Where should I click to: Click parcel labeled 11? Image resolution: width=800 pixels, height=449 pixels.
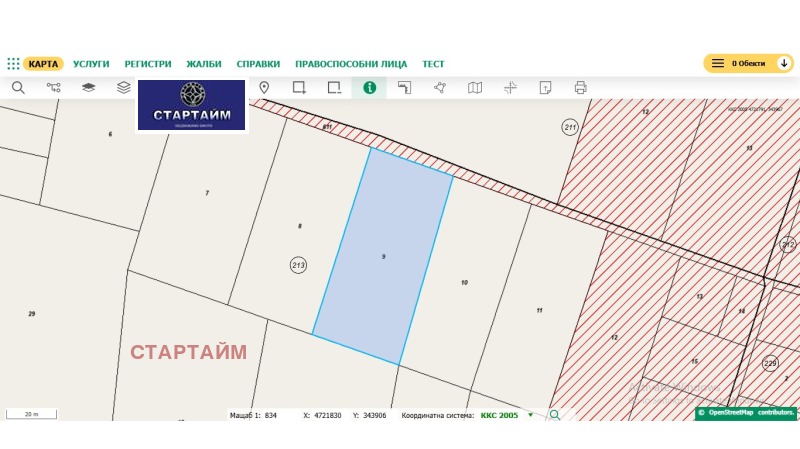tap(539, 310)
